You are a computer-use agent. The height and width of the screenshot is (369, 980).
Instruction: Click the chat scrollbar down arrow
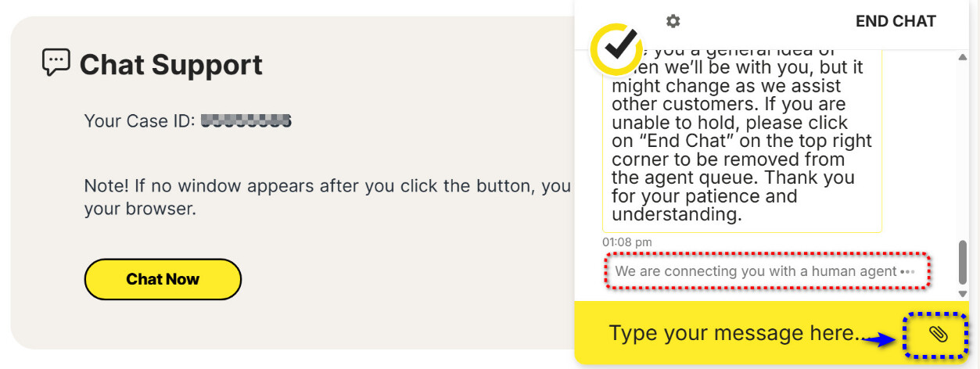[963, 293]
